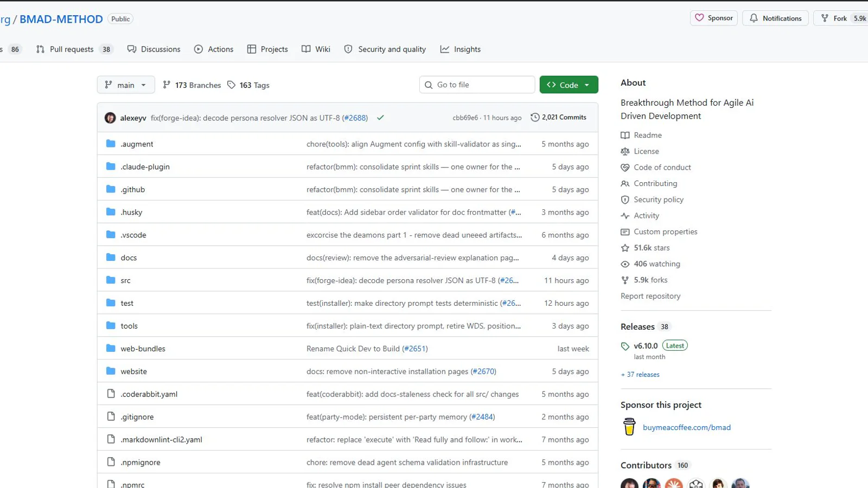
Task: Open the .vscode folder
Action: (x=133, y=235)
